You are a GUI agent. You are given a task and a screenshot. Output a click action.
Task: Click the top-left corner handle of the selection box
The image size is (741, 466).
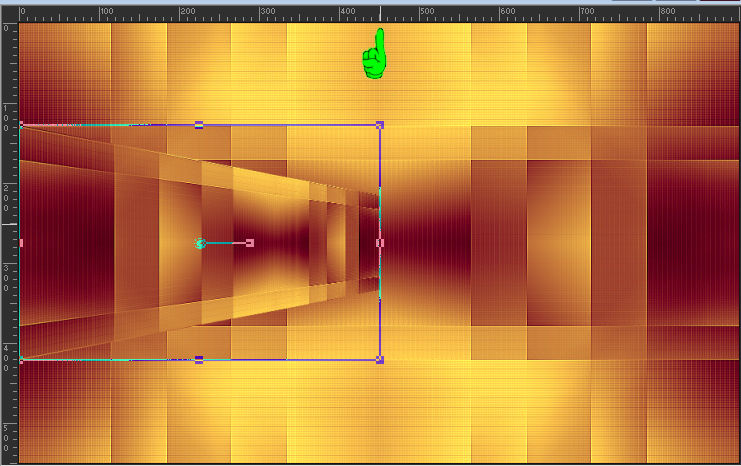point(21,125)
